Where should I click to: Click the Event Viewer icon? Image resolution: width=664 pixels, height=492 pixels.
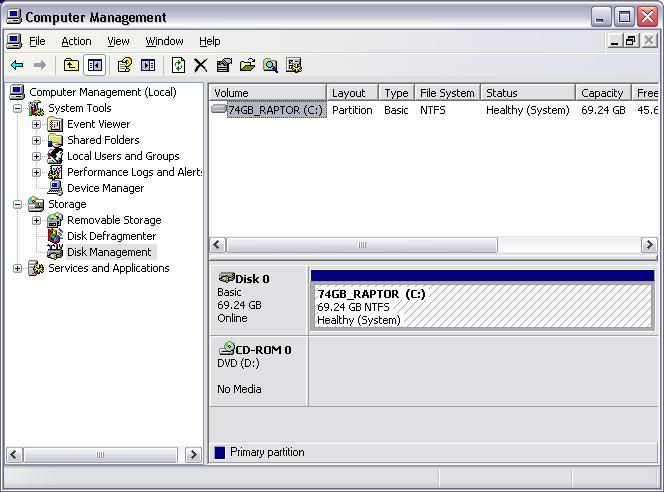[55, 124]
